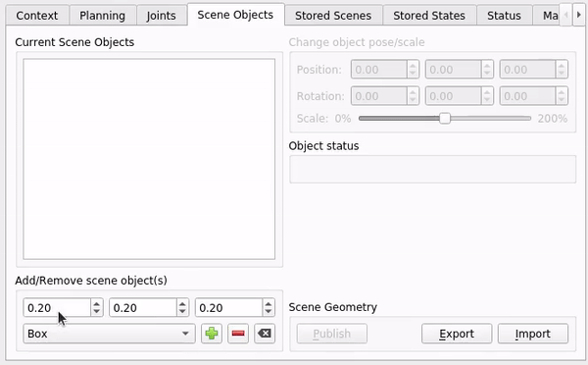The width and height of the screenshot is (588, 365).
Task: Open the Box shape dropdown
Action: [x=109, y=334]
